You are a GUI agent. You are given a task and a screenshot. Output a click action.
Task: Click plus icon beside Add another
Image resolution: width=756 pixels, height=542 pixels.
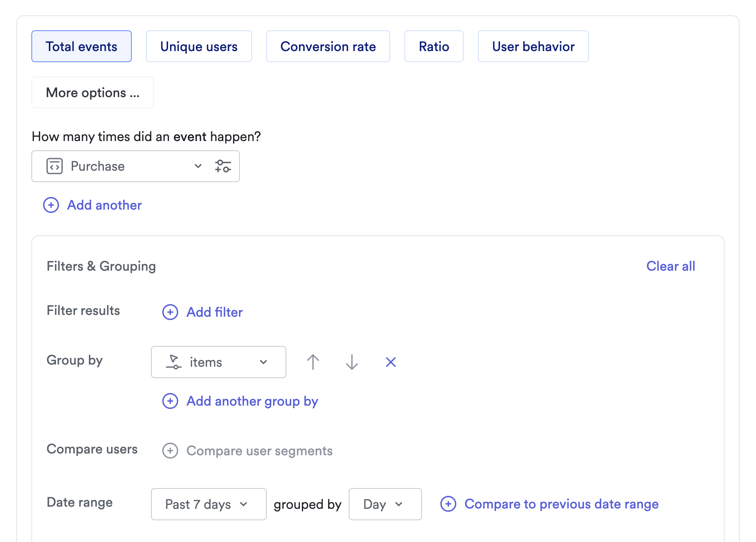tap(51, 205)
